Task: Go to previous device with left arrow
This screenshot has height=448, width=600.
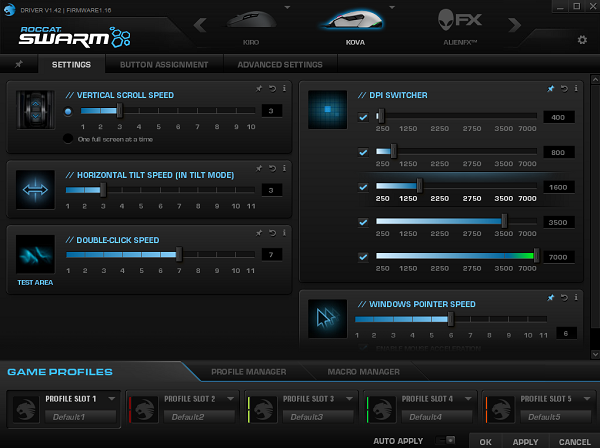Action: pos(200,25)
